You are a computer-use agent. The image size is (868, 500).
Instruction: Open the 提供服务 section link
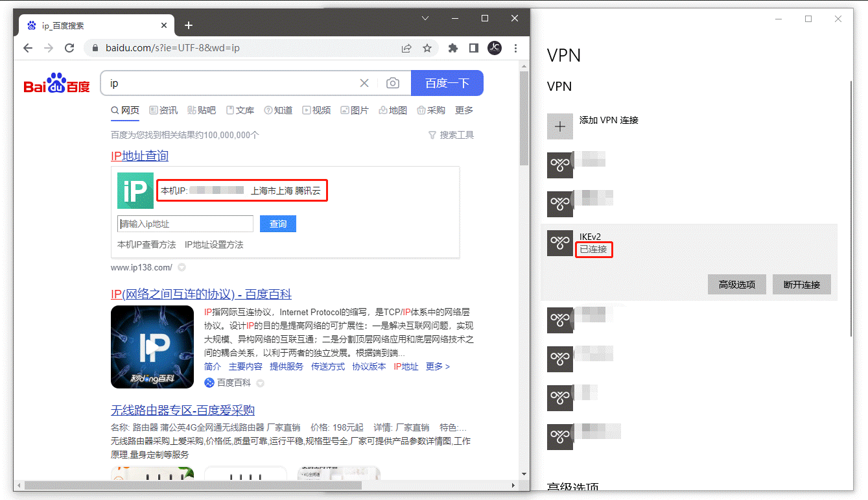287,366
